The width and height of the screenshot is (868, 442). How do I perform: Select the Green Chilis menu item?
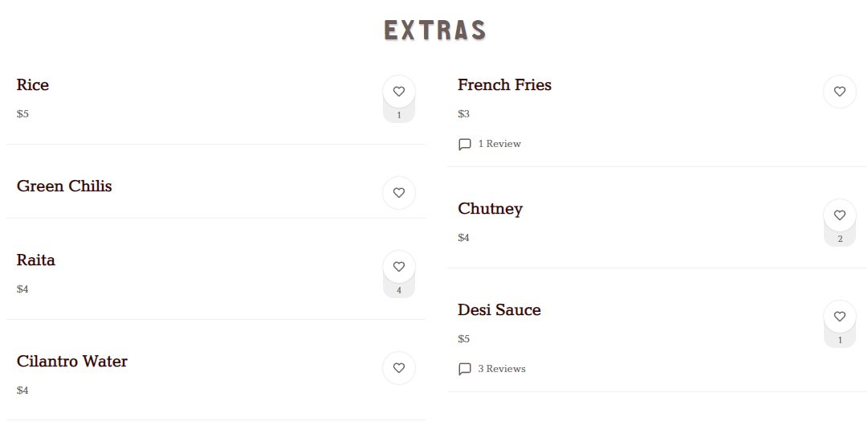(x=64, y=186)
